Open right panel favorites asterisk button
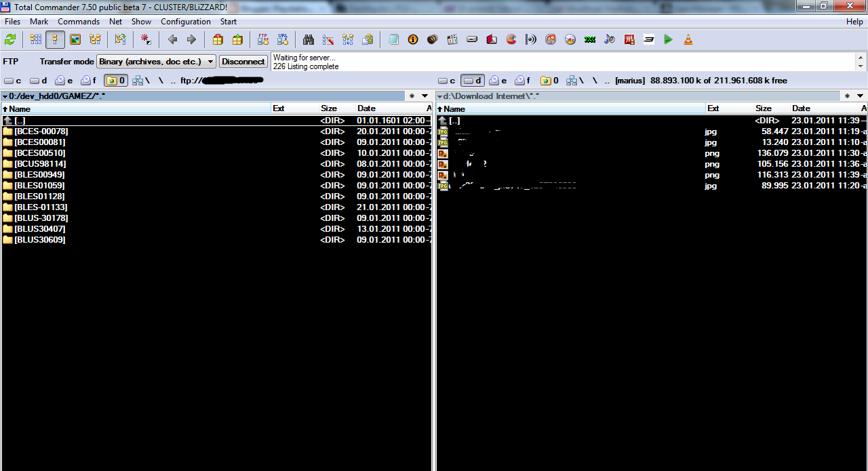 coord(847,96)
